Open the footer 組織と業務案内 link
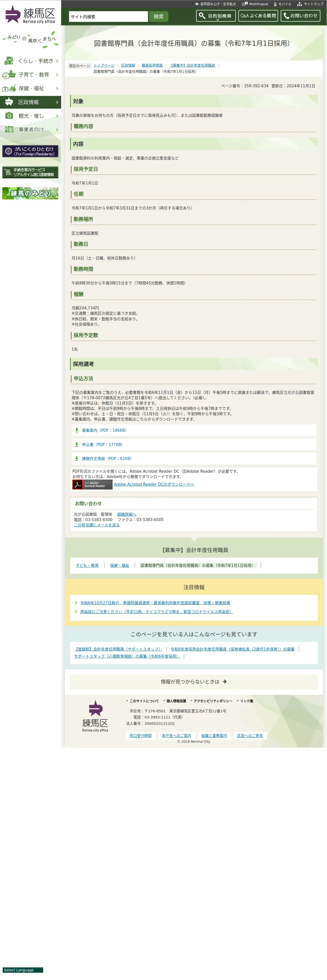Image resolution: width=327 pixels, height=980 pixels. click(214, 735)
